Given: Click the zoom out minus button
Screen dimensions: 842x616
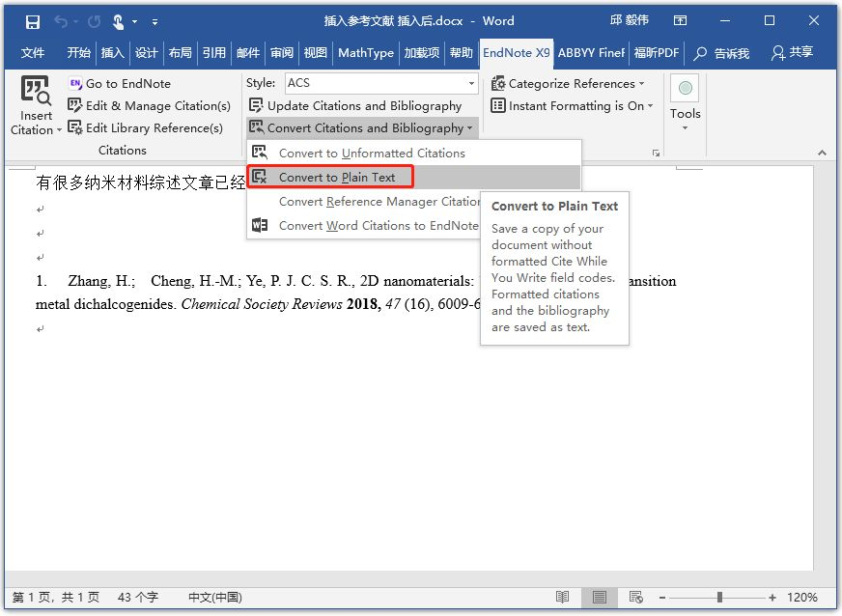Looking at the screenshot, I should click(x=662, y=598).
